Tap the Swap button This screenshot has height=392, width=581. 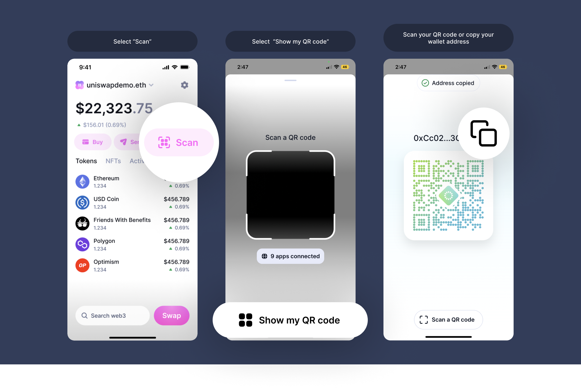tap(173, 315)
